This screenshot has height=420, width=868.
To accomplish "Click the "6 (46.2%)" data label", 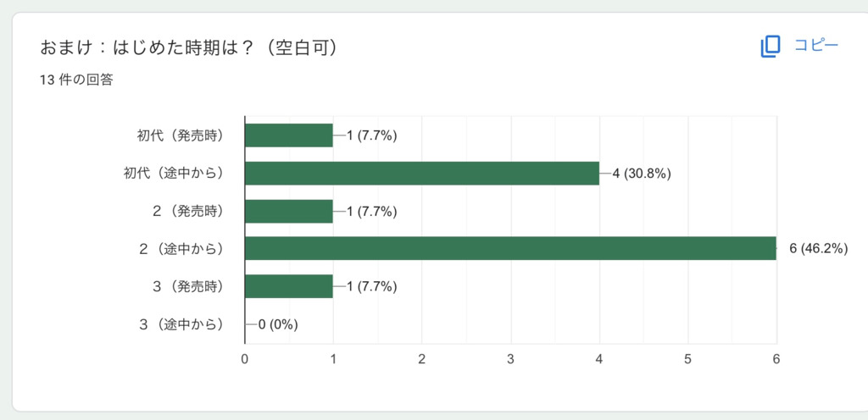I will pyautogui.click(x=818, y=249).
